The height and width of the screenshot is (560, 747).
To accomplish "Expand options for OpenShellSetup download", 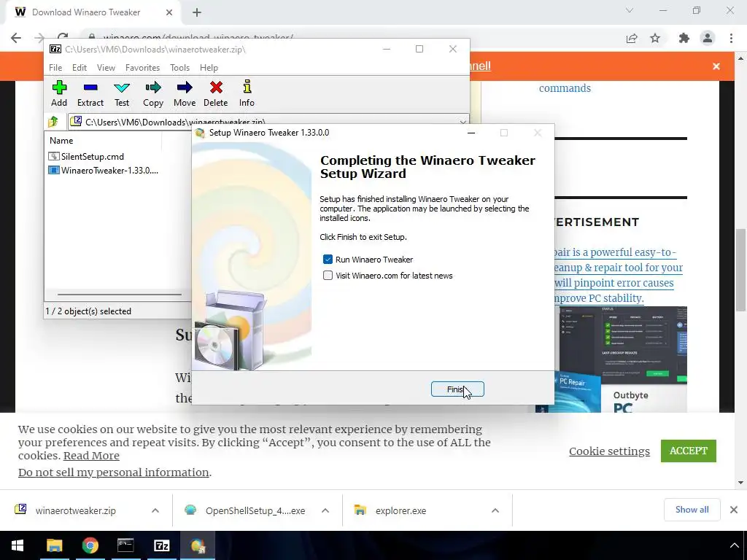I will coord(325,510).
